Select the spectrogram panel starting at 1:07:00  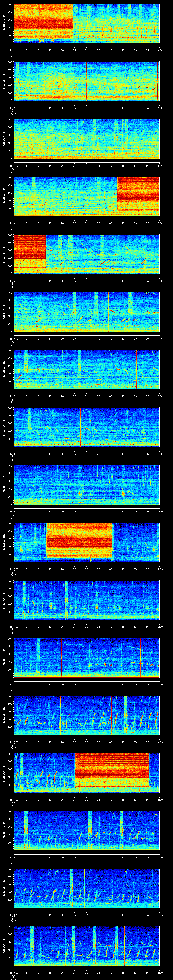pyautogui.click(x=86, y=369)
